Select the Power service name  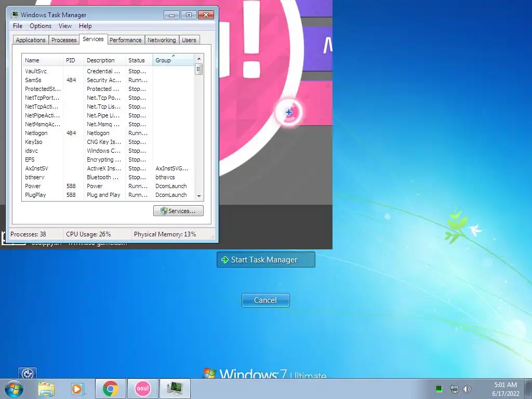(x=33, y=186)
